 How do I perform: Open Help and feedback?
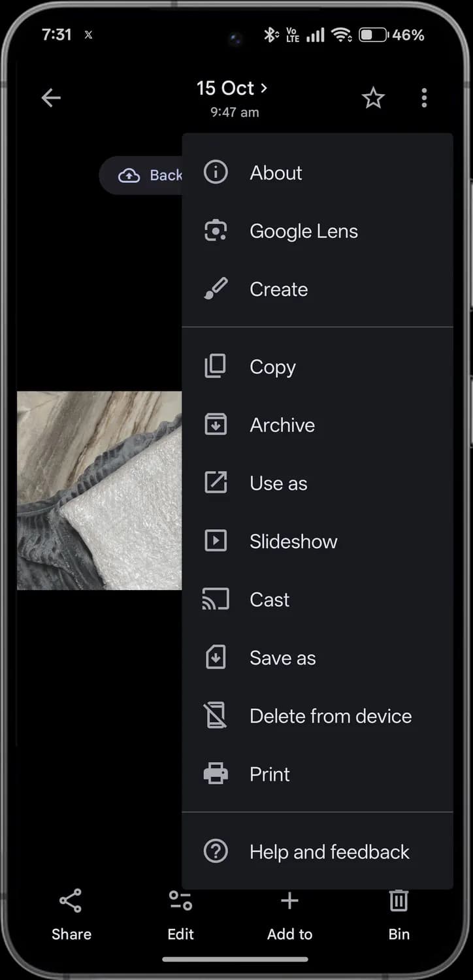point(318,852)
